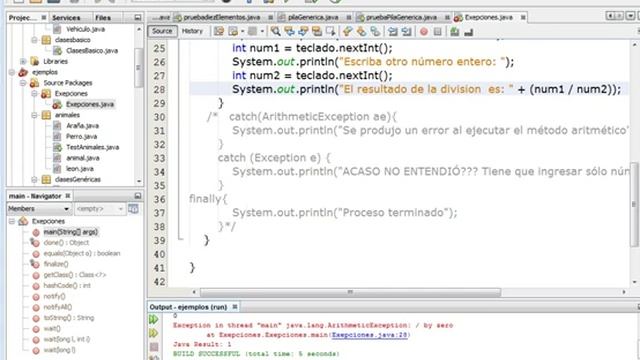Shift line right toolbar icon
This screenshot has height=360, width=640.
click(407, 31)
